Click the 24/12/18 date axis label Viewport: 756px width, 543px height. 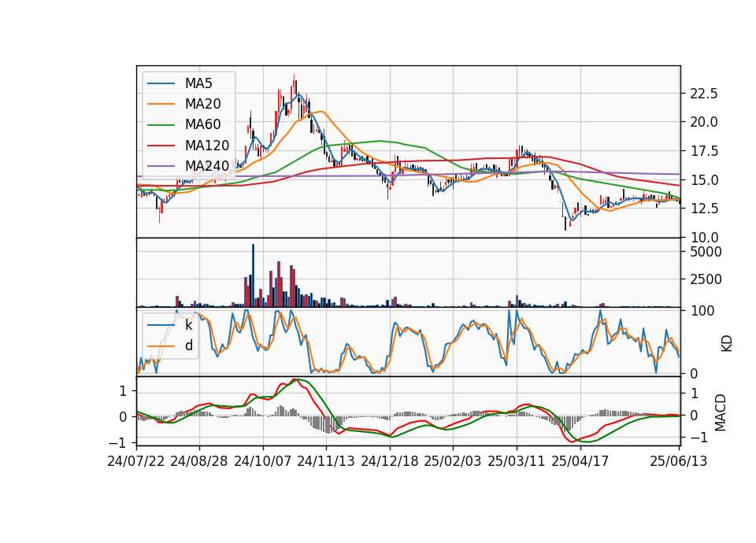point(390,461)
